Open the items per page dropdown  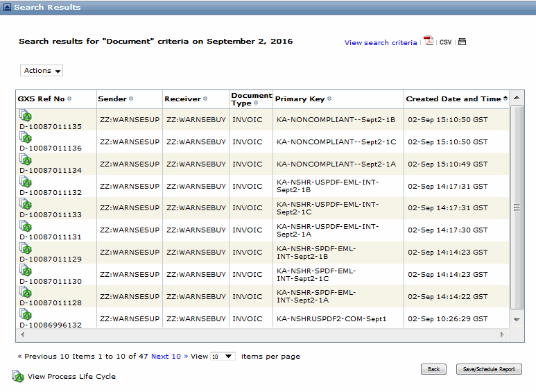(223, 356)
